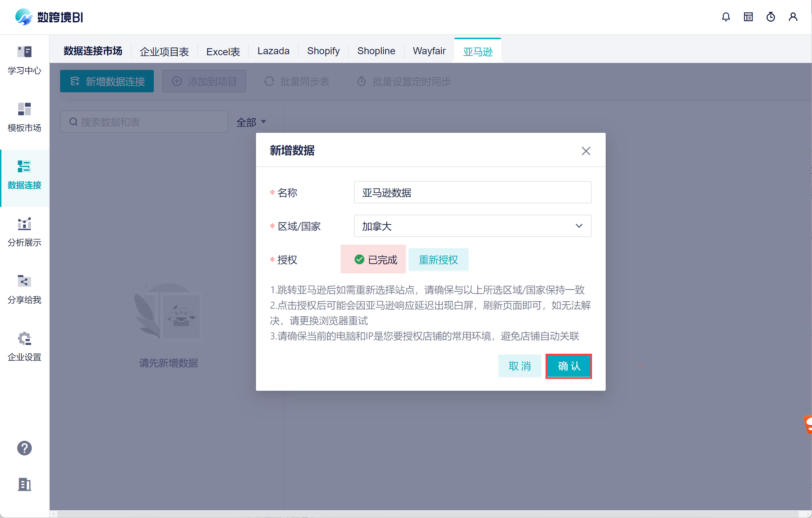Click the building icon at sidebar bottom
The width and height of the screenshot is (812, 518).
tap(24, 484)
